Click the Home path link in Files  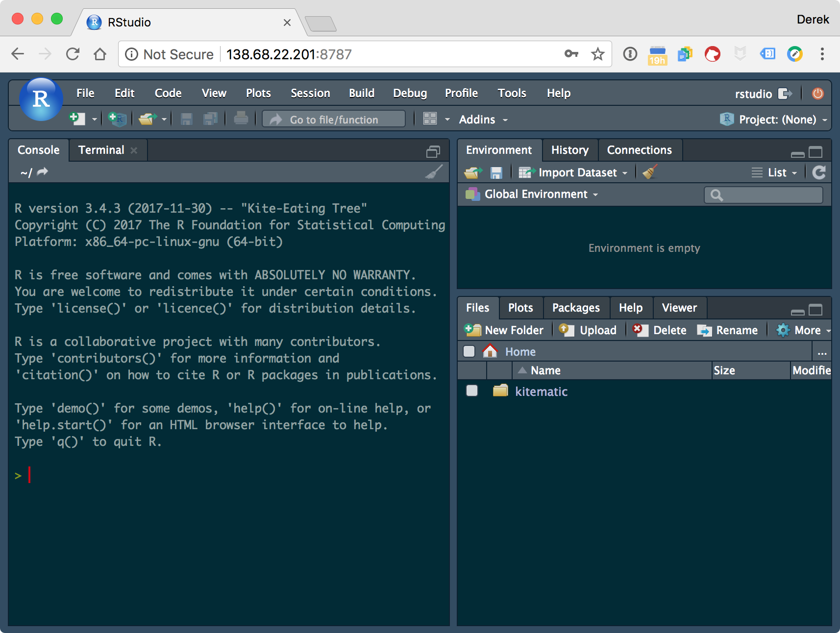tap(520, 352)
